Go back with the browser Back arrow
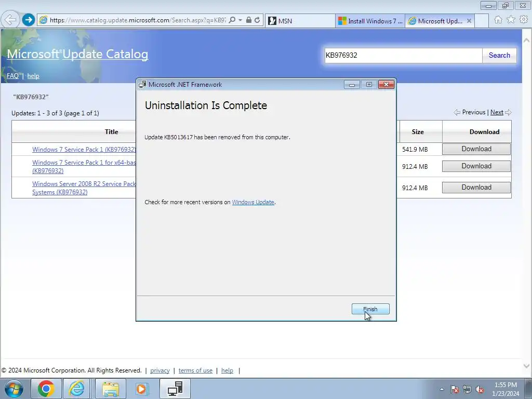 click(x=10, y=20)
